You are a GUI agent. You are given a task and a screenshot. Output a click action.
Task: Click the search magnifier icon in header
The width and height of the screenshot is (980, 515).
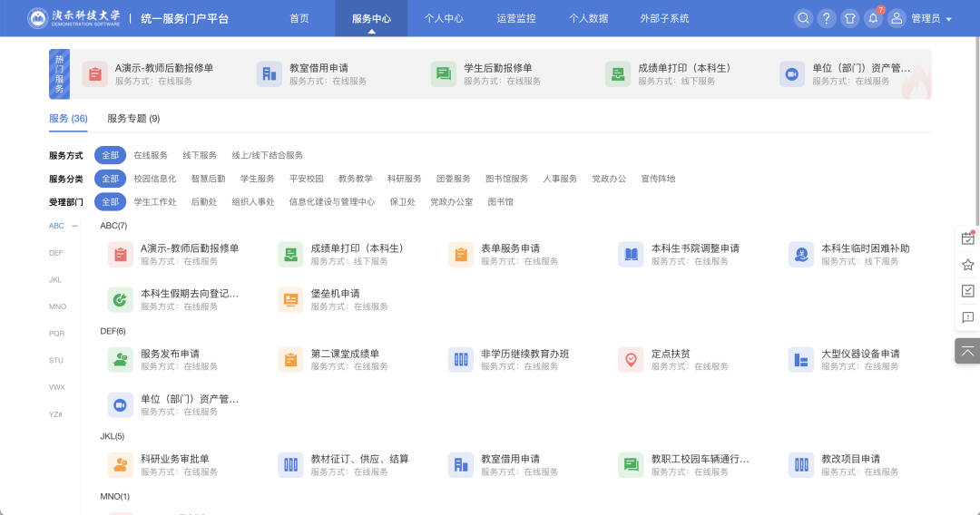[803, 18]
